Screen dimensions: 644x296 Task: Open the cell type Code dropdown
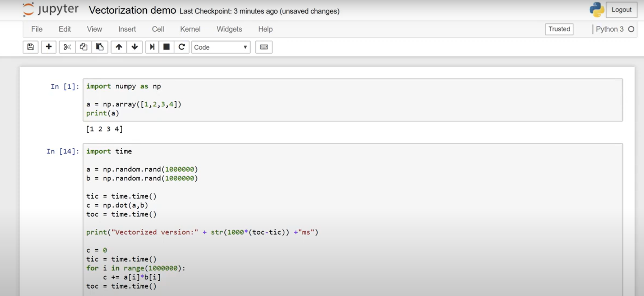221,47
